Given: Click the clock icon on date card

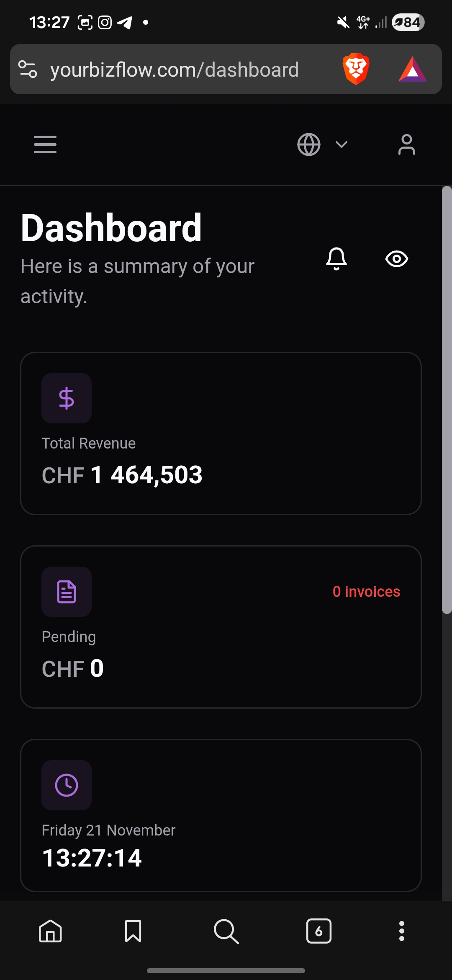Looking at the screenshot, I should point(67,785).
